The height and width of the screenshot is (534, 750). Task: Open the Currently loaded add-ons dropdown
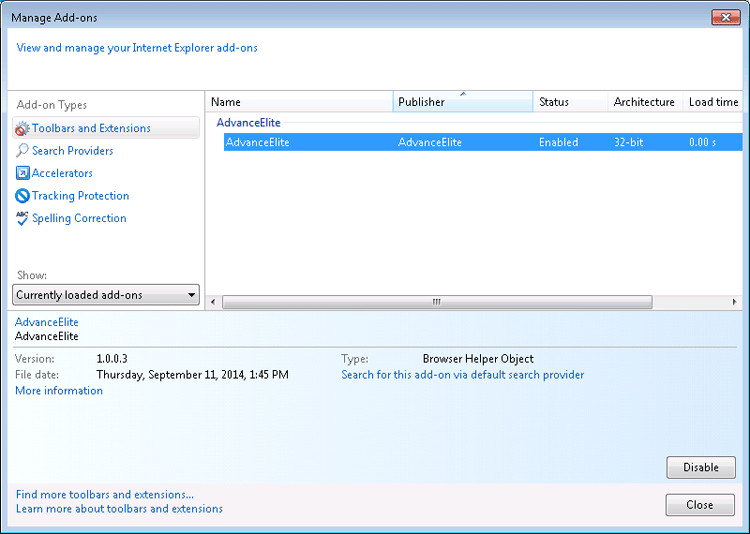tap(106, 295)
